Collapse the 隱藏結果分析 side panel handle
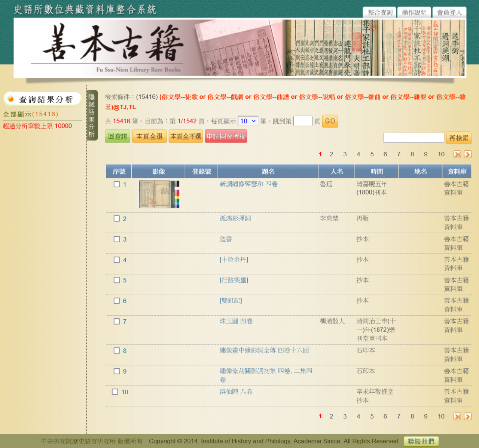 point(92,115)
